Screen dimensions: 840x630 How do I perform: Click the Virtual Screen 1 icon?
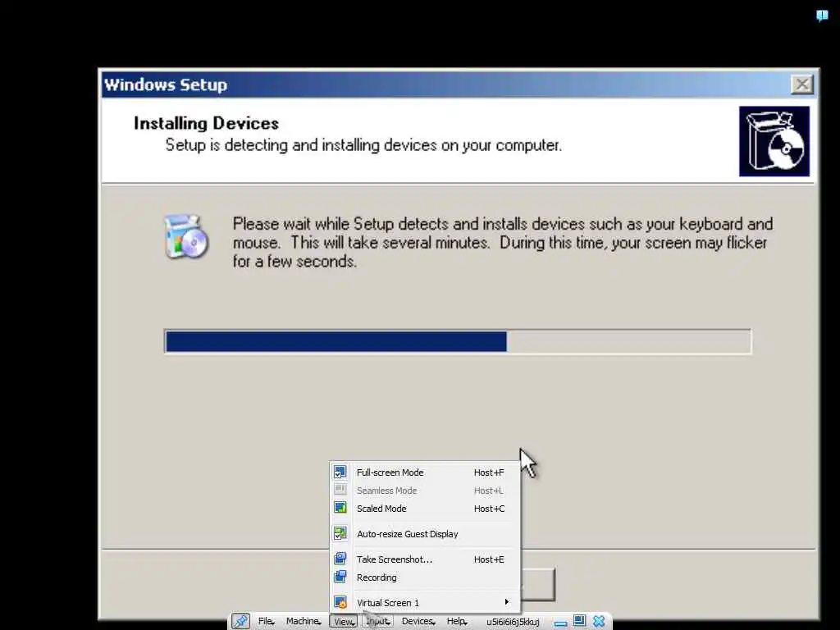pyautogui.click(x=340, y=602)
